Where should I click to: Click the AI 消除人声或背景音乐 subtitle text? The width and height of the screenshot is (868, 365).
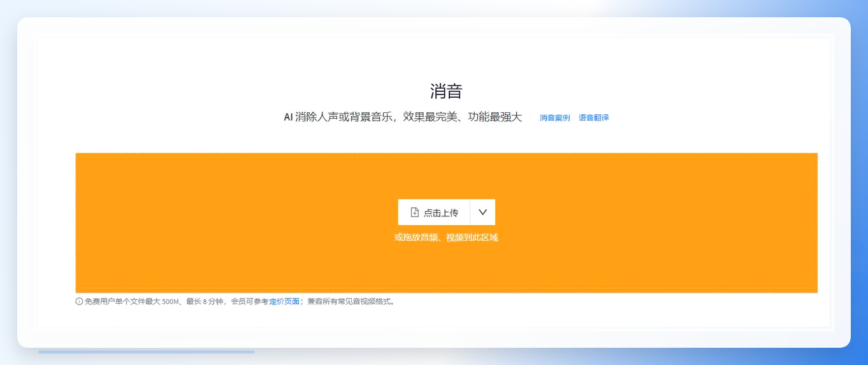click(403, 117)
